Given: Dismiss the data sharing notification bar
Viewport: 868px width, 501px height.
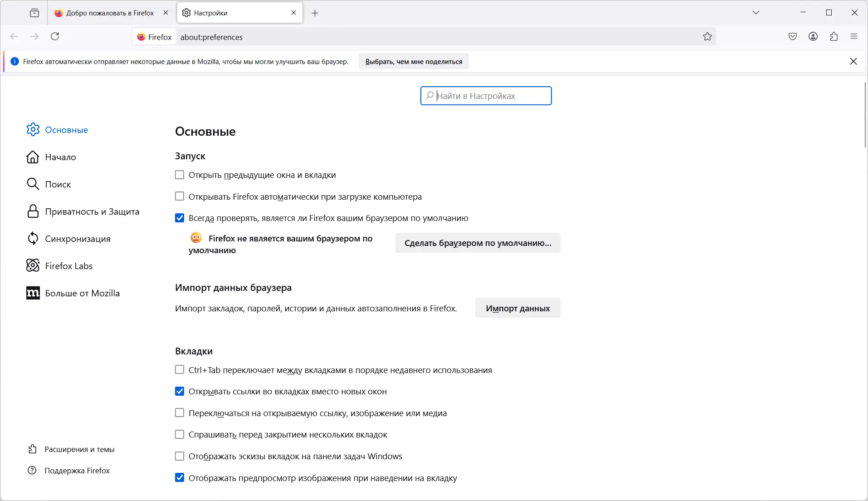Looking at the screenshot, I should click(x=853, y=61).
